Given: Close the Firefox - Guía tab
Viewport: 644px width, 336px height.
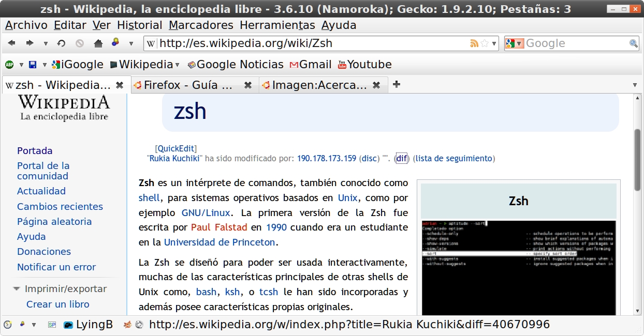Looking at the screenshot, I should point(248,85).
